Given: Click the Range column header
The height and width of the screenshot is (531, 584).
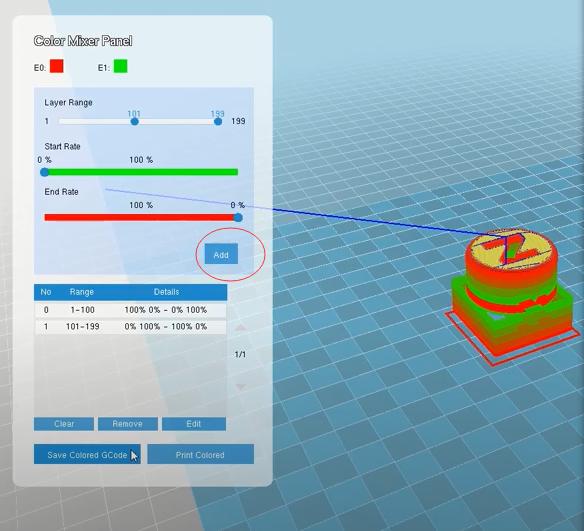Looking at the screenshot, I should tap(82, 292).
